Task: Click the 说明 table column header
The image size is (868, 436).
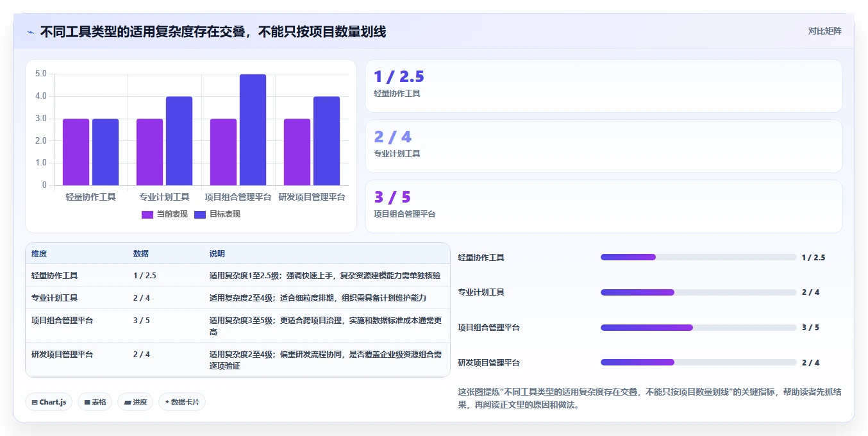Action: pyautogui.click(x=217, y=254)
